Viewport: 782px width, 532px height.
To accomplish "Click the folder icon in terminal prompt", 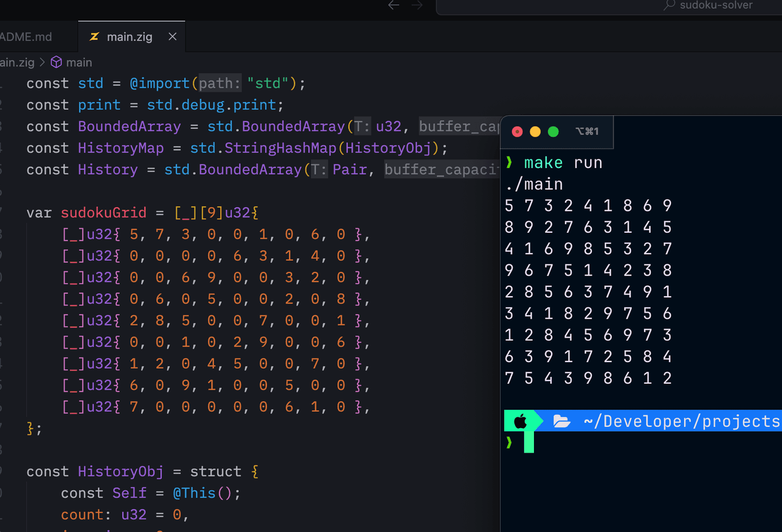I will point(561,421).
